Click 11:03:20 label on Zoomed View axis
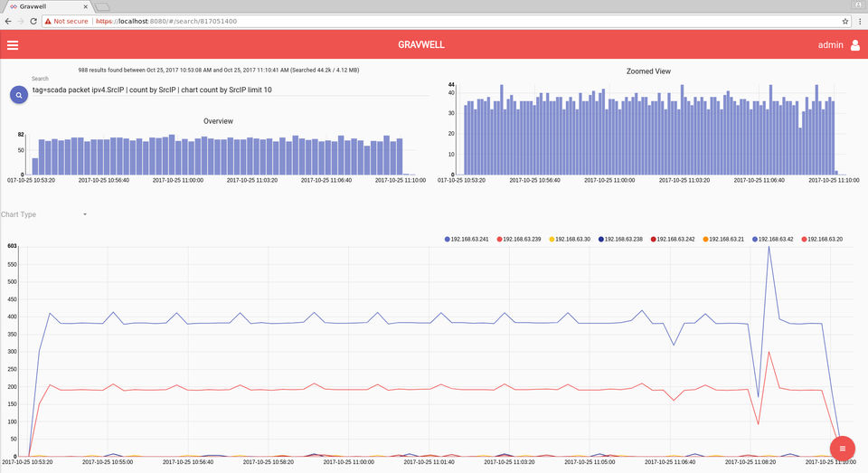 pyautogui.click(x=684, y=180)
